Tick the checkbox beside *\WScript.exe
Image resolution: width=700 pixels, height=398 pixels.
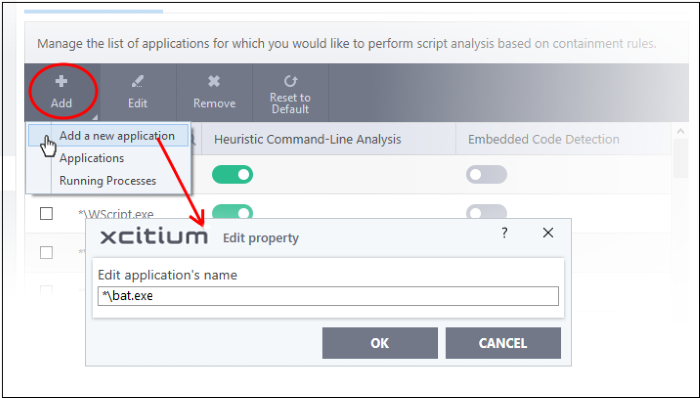pyautogui.click(x=46, y=214)
